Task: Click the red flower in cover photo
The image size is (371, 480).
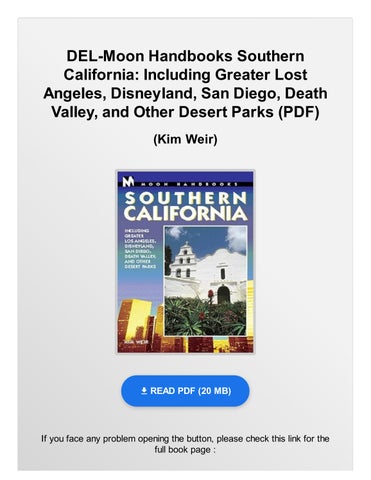Action: pyautogui.click(x=210, y=295)
